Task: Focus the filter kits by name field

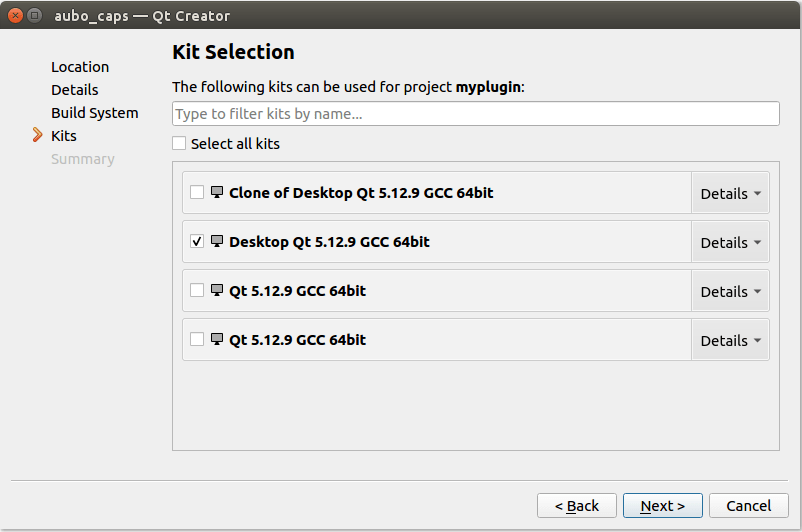Action: point(476,114)
